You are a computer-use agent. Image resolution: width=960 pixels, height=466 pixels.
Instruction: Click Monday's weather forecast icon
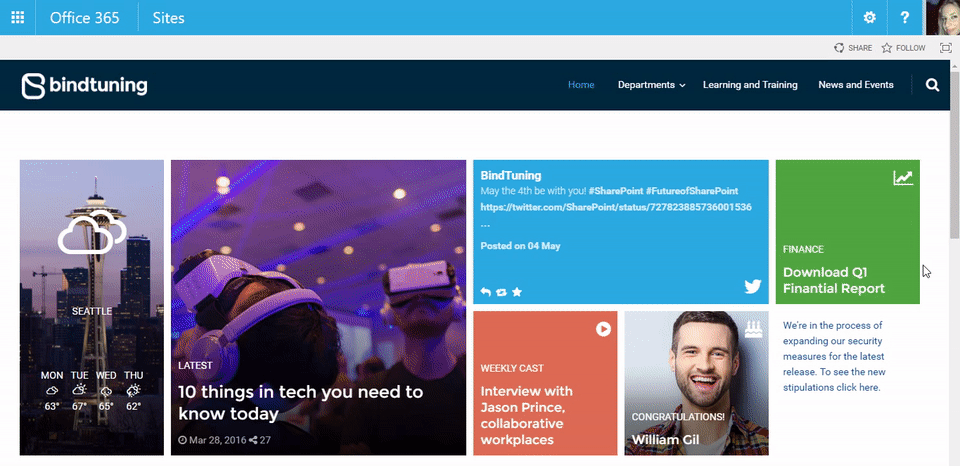tap(52, 390)
